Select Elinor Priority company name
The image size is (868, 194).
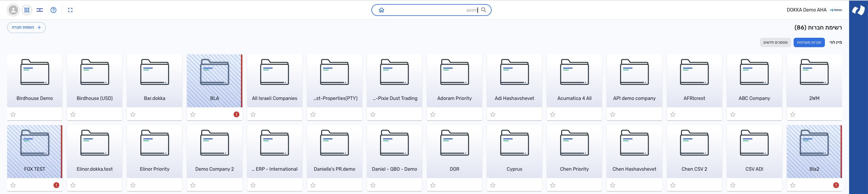coord(155,169)
